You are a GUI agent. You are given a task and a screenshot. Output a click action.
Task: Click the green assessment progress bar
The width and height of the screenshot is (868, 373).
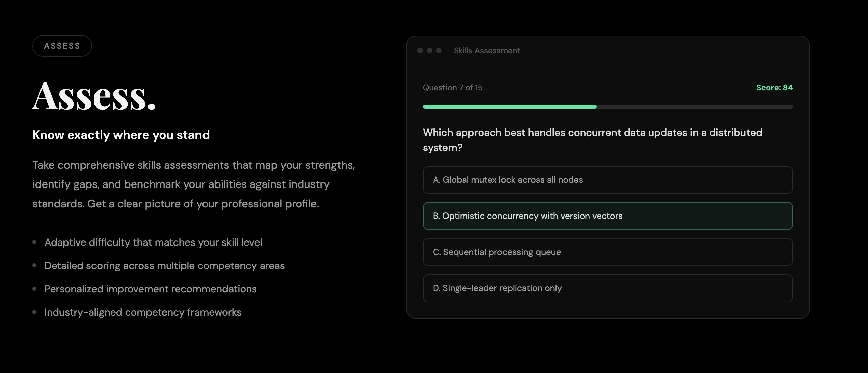[510, 107]
